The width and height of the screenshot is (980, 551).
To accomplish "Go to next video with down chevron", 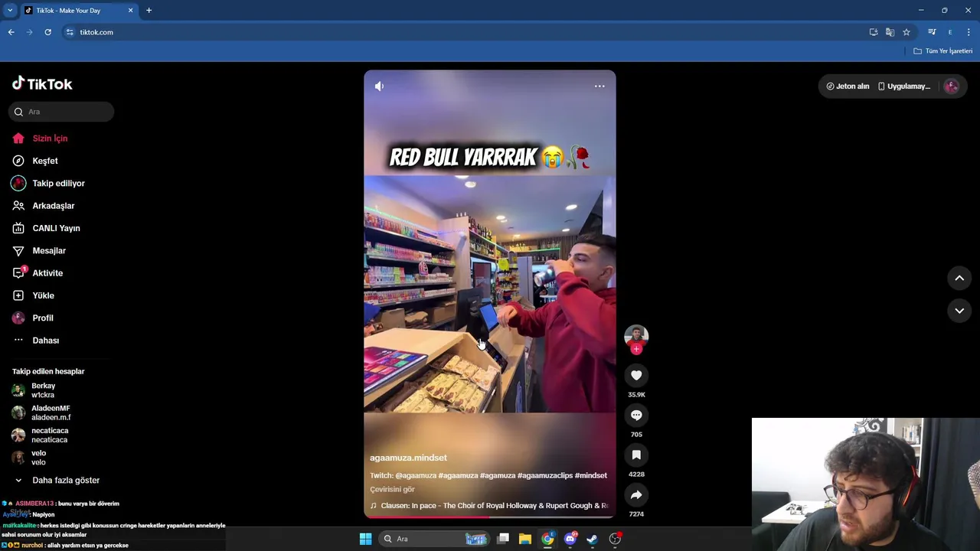I will 959,311.
